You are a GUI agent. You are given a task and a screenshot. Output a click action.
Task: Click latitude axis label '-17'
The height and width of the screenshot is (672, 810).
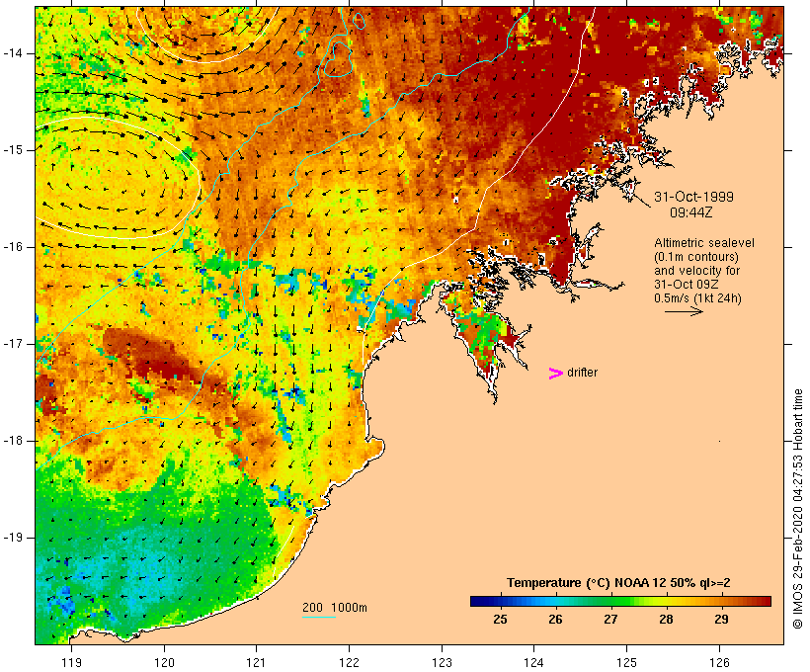13,344
